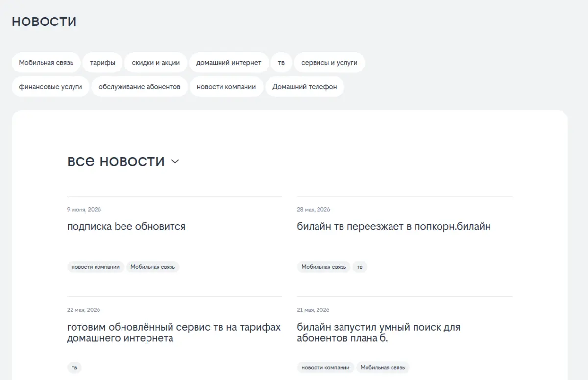Click 'Мобильная связь' tag under 'умный поиск' article
The width and height of the screenshot is (588, 380).
(x=383, y=367)
